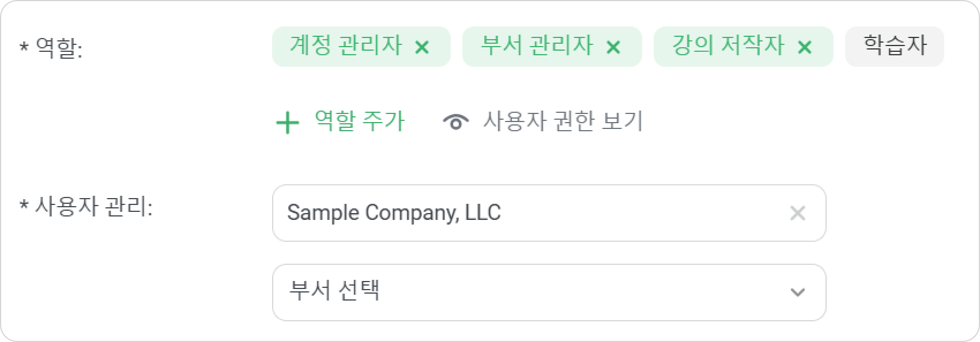Click the Sample Company, LLC input field

pos(549,213)
